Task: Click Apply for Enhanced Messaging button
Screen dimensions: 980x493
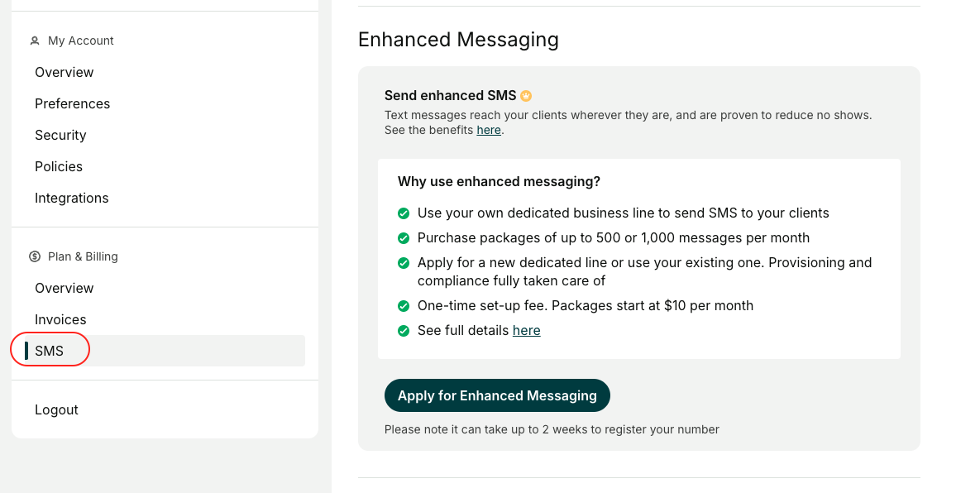Action: [x=497, y=395]
